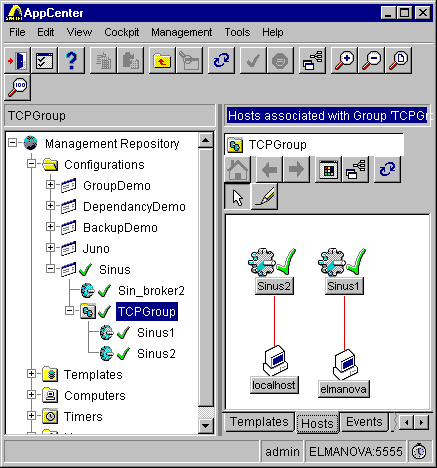Click the main toolbar blue refresh arrows

pyautogui.click(x=221, y=60)
